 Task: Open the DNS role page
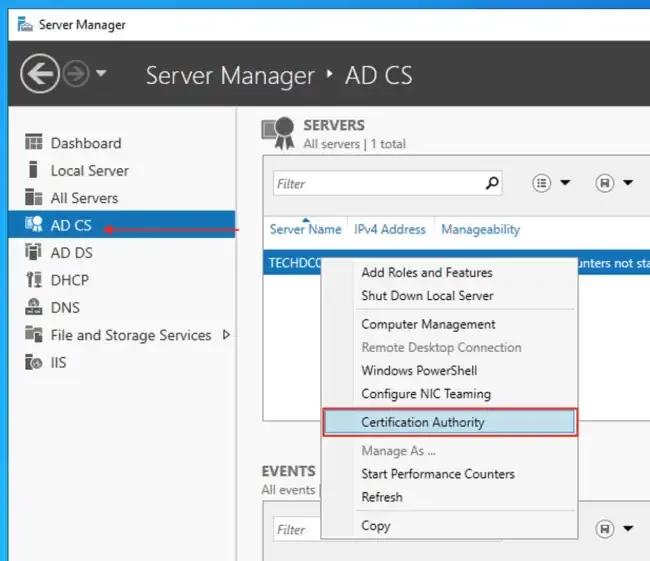point(65,307)
